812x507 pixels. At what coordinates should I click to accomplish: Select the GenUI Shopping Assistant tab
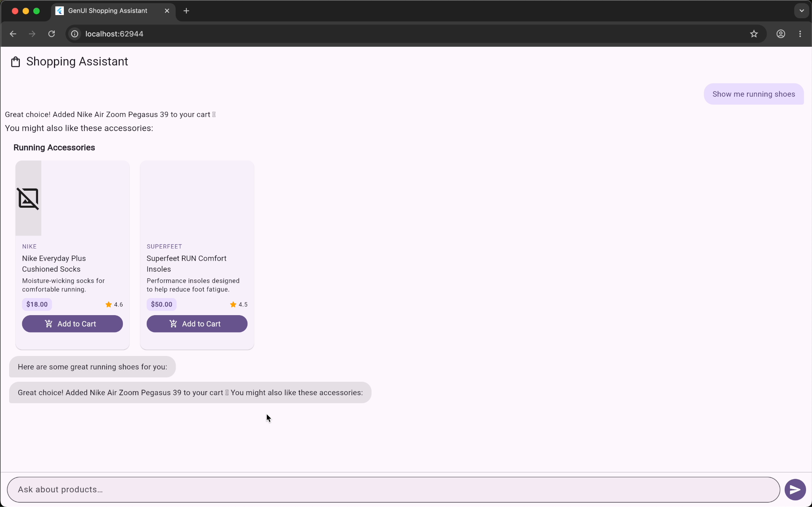[x=113, y=11]
